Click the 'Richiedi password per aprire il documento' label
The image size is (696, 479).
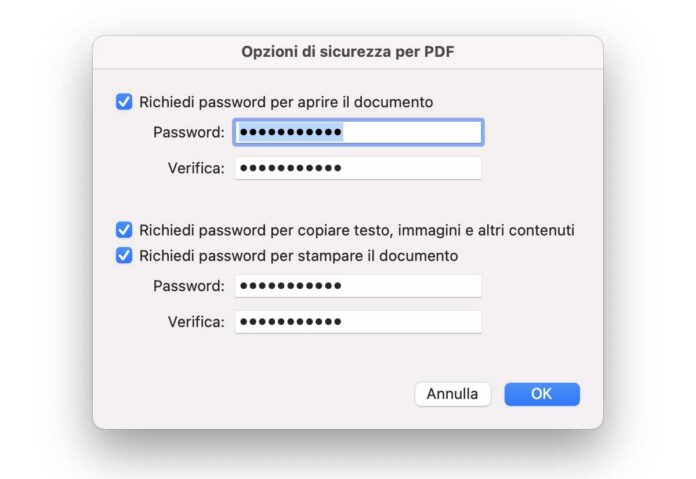pyautogui.click(x=286, y=101)
